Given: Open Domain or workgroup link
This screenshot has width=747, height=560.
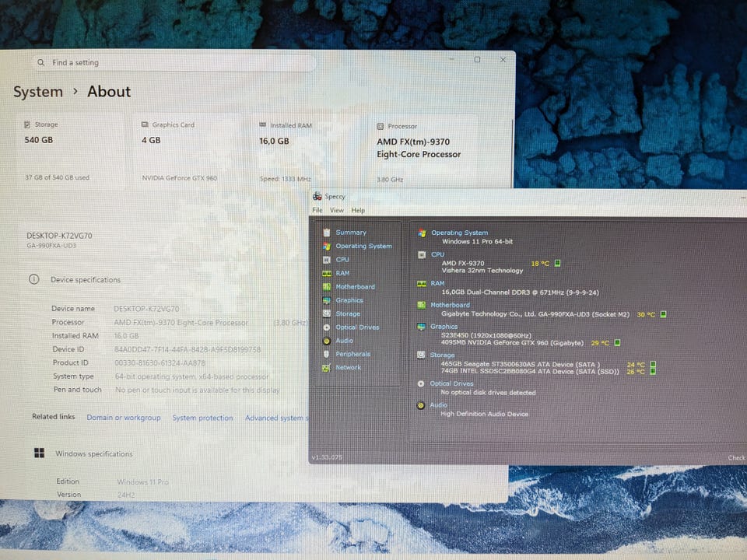Looking at the screenshot, I should 124,418.
